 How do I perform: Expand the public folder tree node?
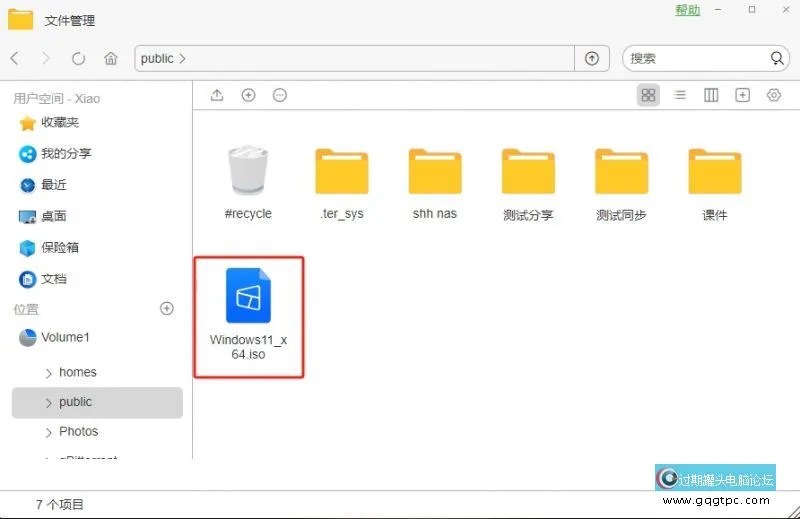[49, 403]
